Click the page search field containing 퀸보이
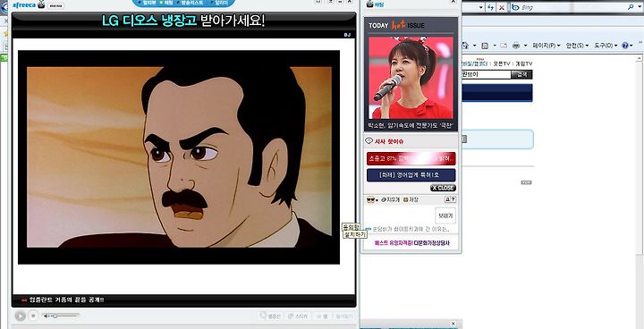The width and height of the screenshot is (644, 329). [486, 74]
